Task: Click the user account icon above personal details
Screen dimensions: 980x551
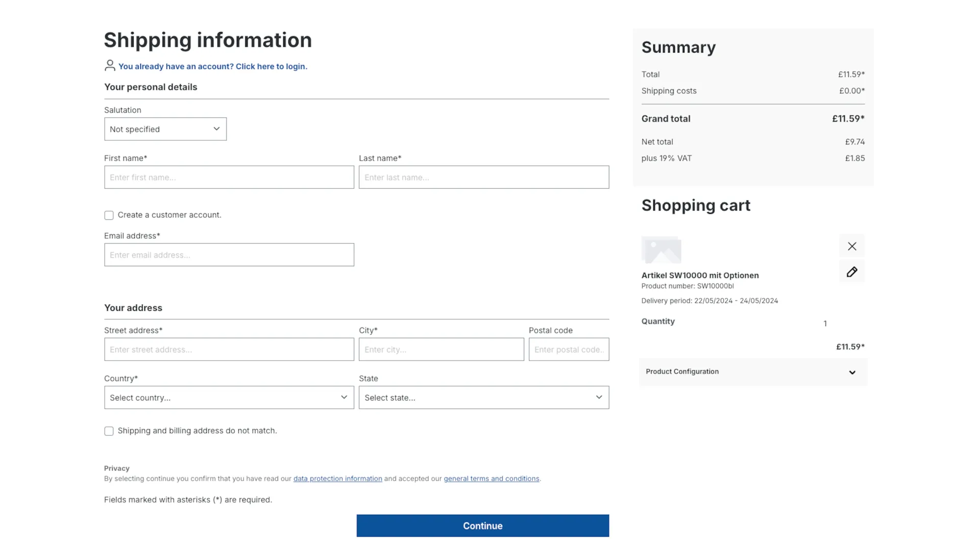Action: tap(109, 65)
